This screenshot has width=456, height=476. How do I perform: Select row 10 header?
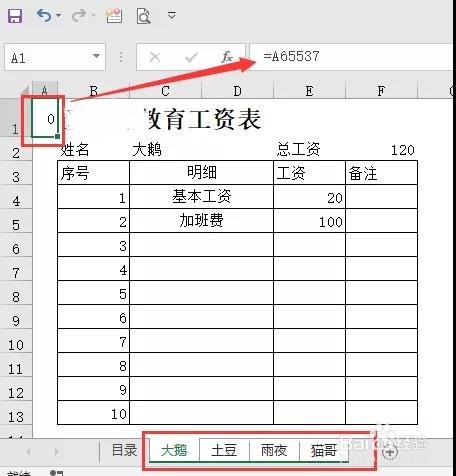[x=16, y=341]
